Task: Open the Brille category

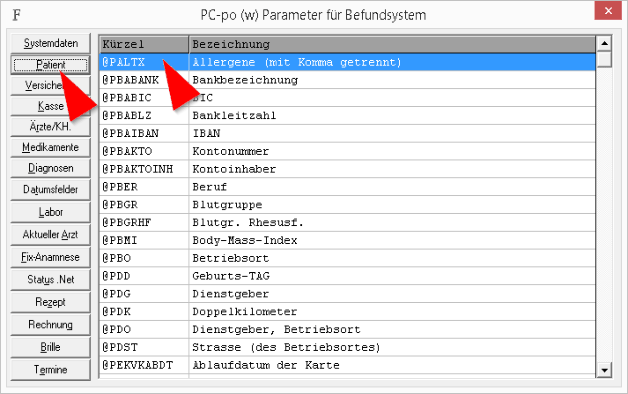Action: pos(50,346)
